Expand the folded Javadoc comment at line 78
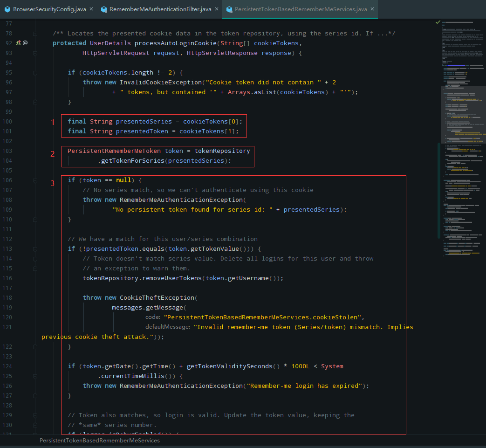486x448 pixels. pos(35,34)
